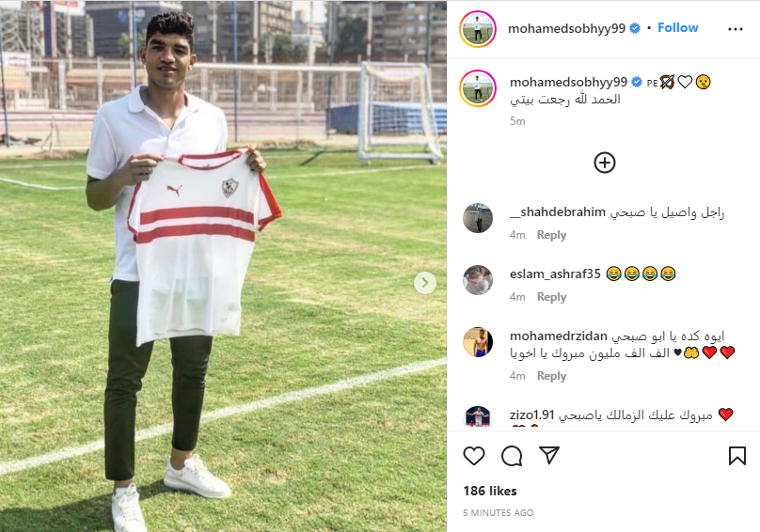Reply to eslam_ashraf35's comment
This screenshot has width=760, height=532.
(551, 297)
